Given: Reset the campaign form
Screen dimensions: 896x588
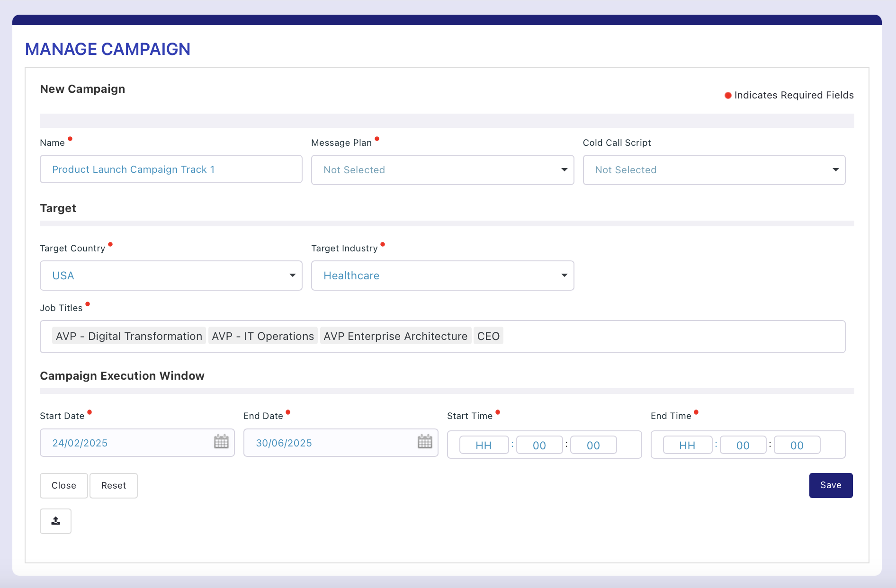Looking at the screenshot, I should click(x=114, y=486).
